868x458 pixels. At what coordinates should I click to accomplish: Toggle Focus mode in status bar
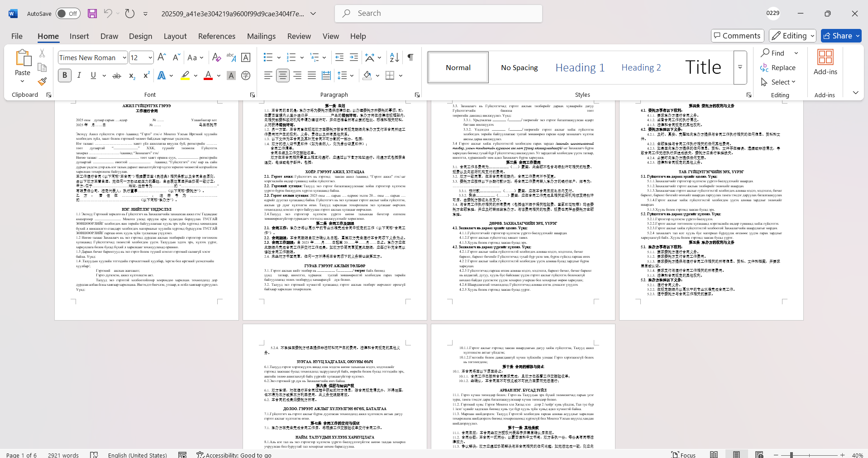684,454
